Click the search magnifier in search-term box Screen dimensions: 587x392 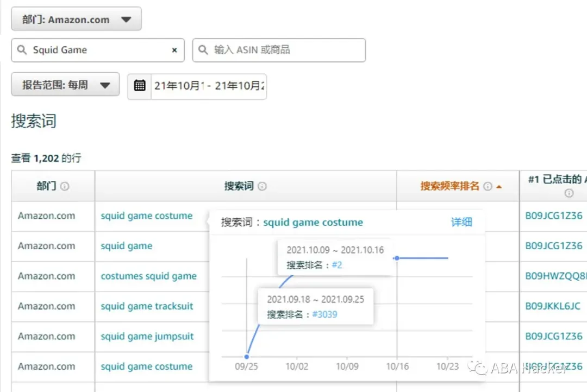click(22, 50)
